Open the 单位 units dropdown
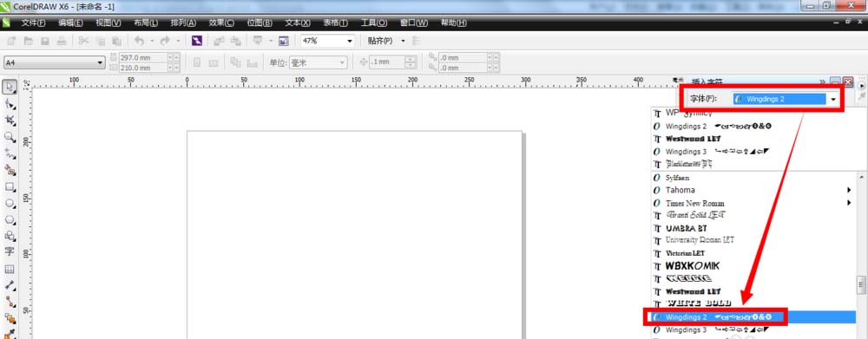Viewport: 868px width, 339px height. [x=343, y=63]
